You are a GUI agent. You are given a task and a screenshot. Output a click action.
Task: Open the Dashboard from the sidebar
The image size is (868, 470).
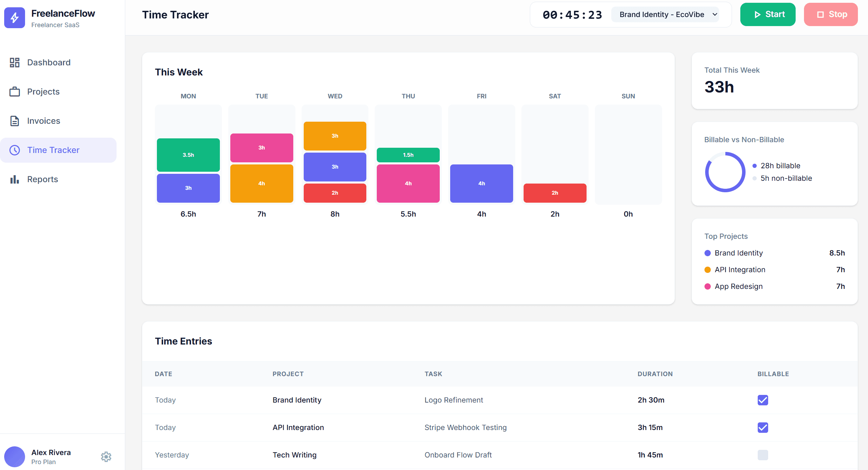click(x=49, y=62)
